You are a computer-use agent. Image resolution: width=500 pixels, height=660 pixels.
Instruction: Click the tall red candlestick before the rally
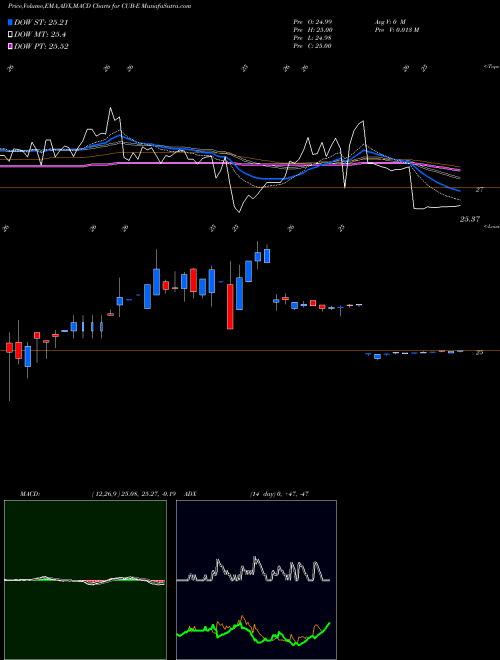[230, 306]
